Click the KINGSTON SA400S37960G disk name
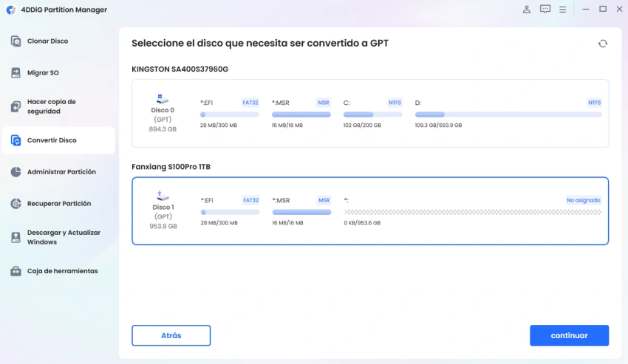The width and height of the screenshot is (628, 364). point(180,69)
